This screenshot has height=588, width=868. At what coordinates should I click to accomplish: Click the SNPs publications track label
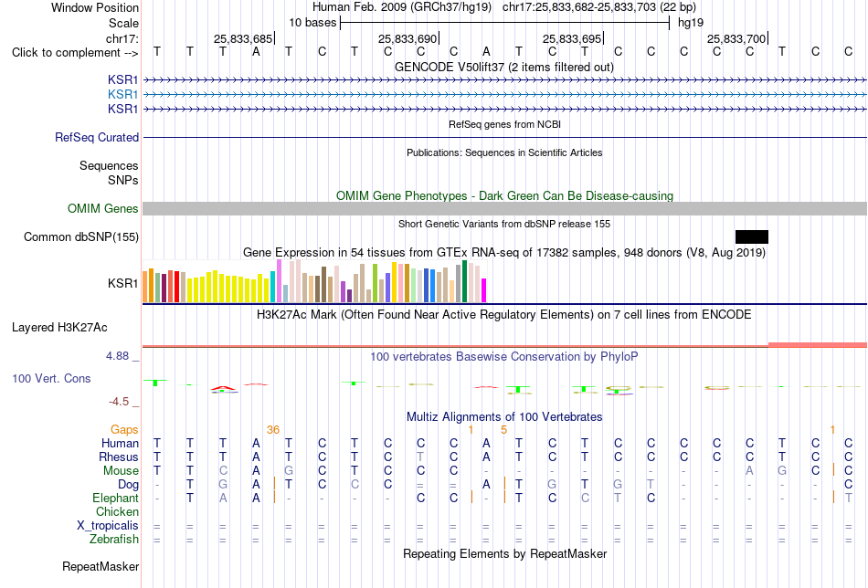coord(123,181)
